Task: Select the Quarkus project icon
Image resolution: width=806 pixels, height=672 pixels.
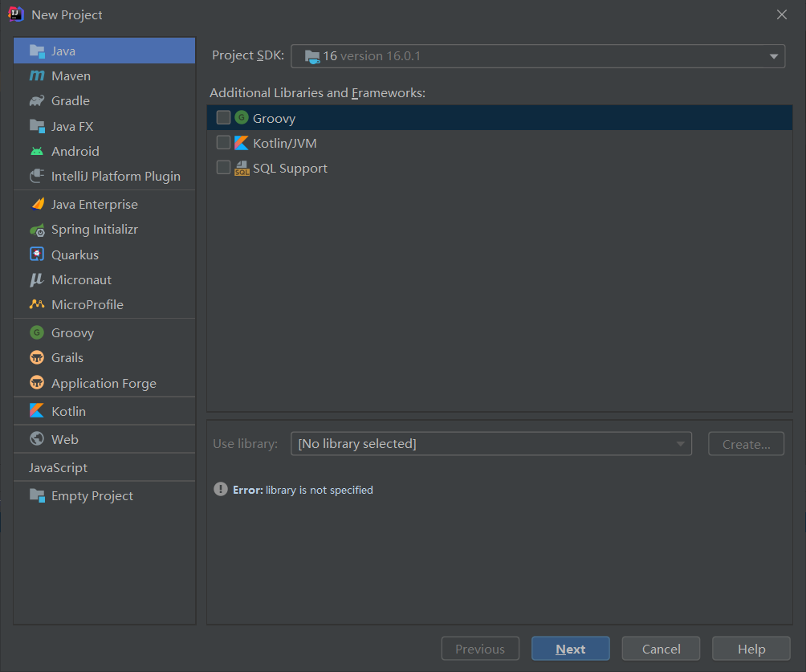Action: click(37, 255)
